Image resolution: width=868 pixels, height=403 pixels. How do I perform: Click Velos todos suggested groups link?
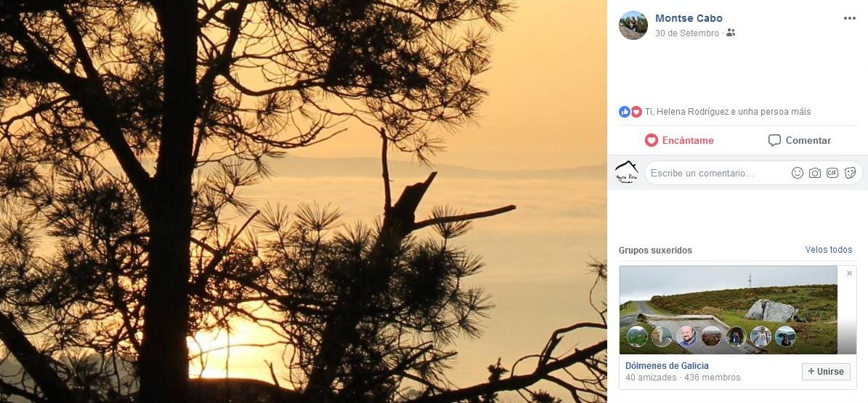(829, 250)
